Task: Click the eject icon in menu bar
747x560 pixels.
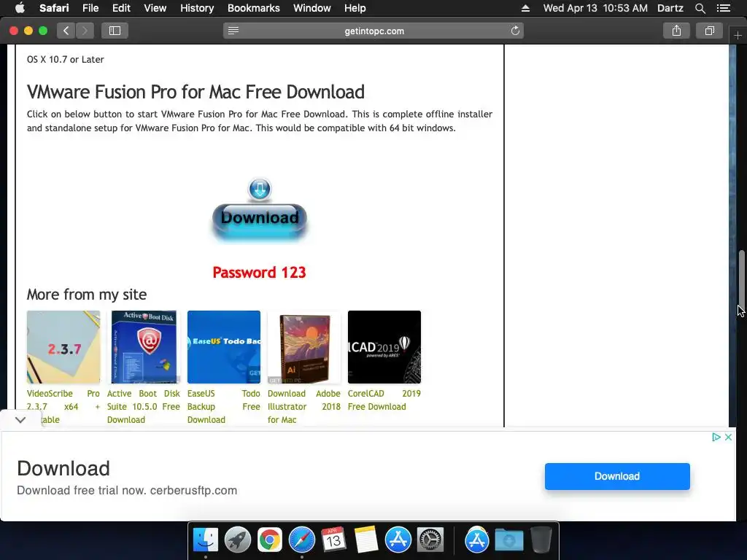Action: (x=525, y=8)
